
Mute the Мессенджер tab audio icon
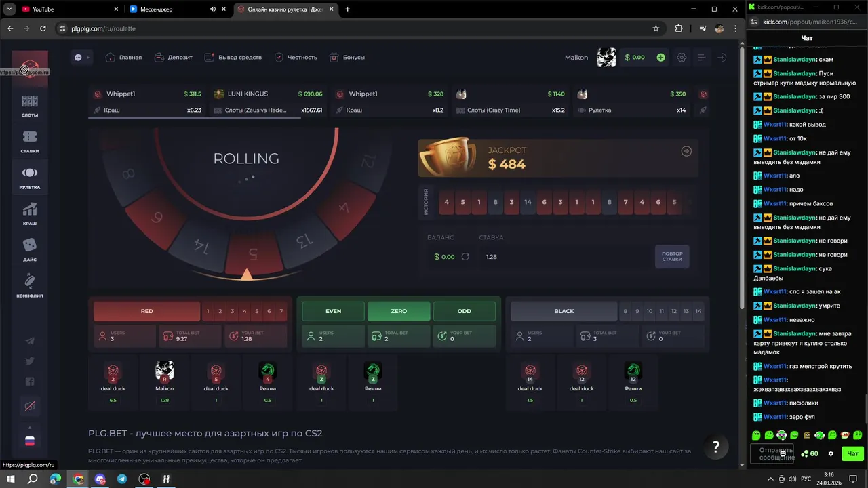point(213,9)
